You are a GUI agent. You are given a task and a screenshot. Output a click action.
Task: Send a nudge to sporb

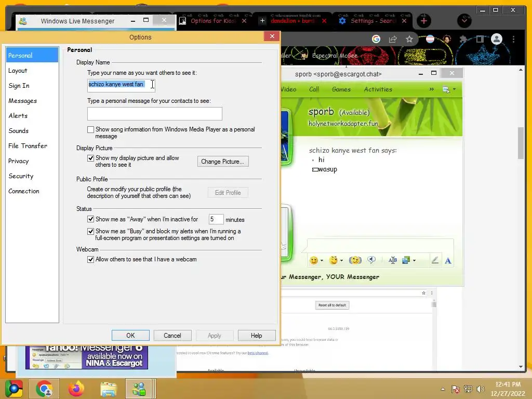(355, 260)
